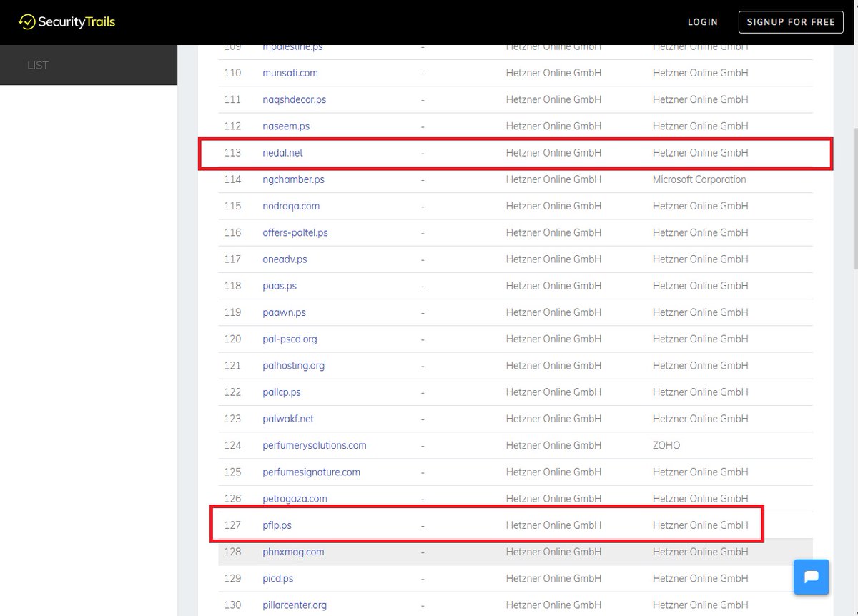Viewport: 858px width, 616px height.
Task: Open the palhosting.org domain link
Action: coord(294,365)
